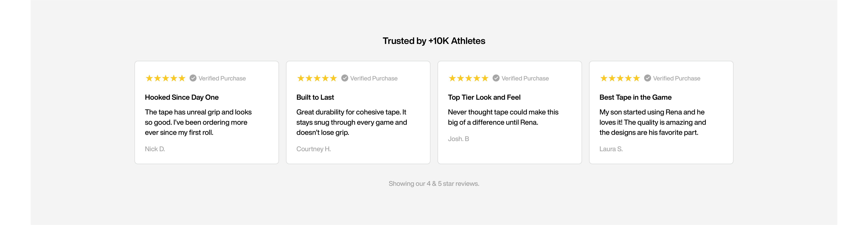The image size is (868, 225).
Task: Click reviewer name Courtney H.
Action: point(313,149)
